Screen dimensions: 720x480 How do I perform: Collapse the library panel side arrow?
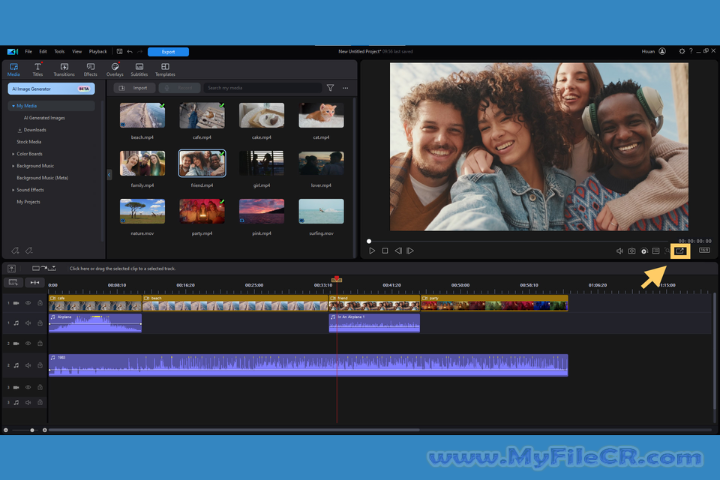click(x=109, y=175)
